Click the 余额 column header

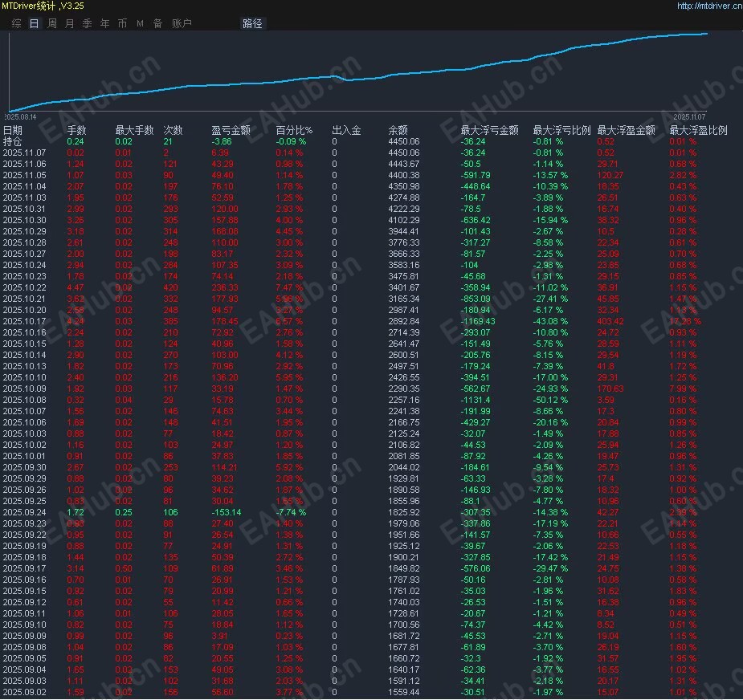(398, 130)
